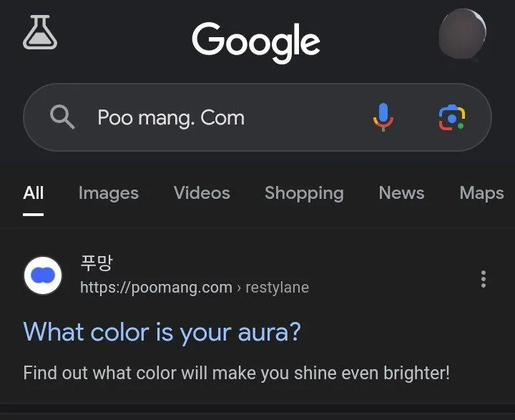Click the restylane breadcrumb text
This screenshot has width=515, height=420.
click(x=277, y=288)
